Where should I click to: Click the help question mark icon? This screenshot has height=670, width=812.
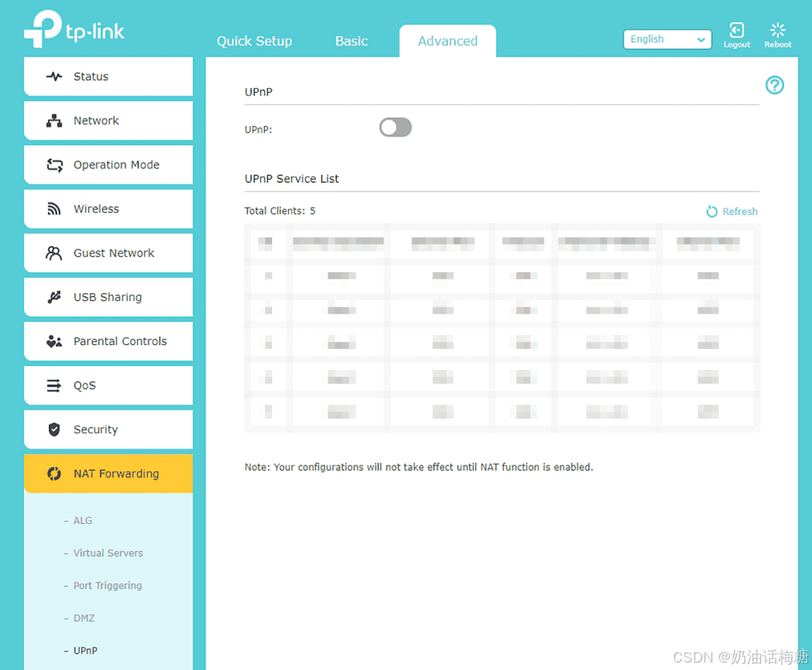tap(774, 85)
